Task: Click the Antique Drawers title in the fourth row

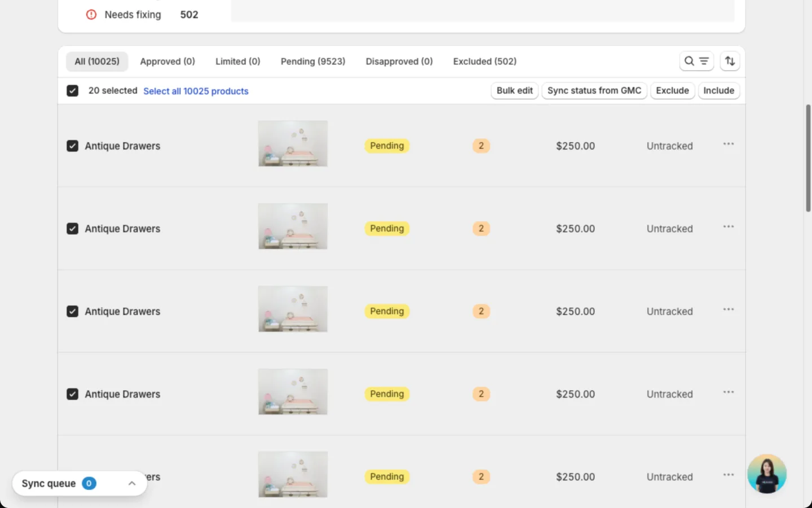Action: [122, 394]
